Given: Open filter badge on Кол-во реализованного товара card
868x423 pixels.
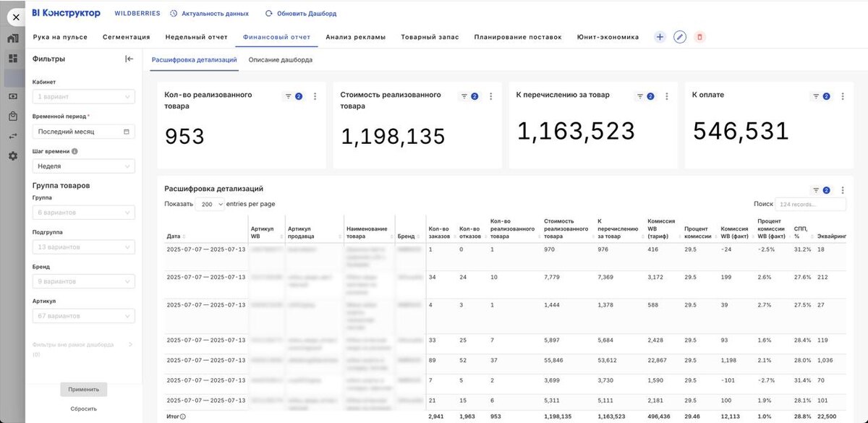Looking at the screenshot, I should coord(293,96).
